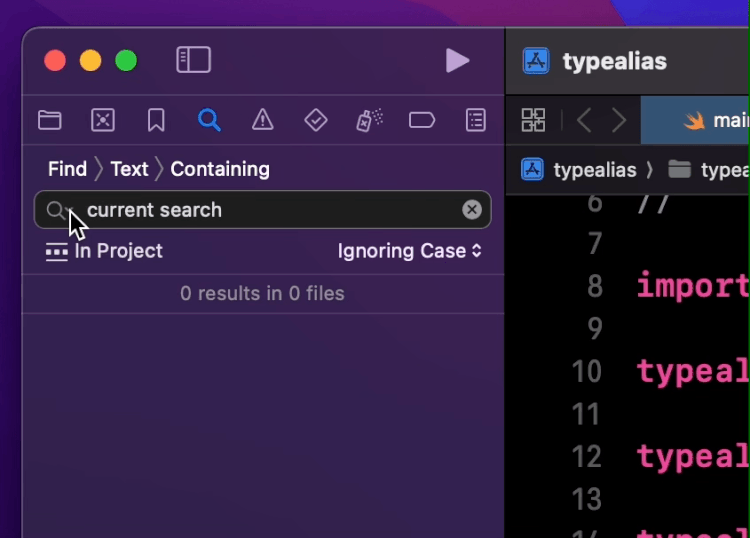Select the Containing breadcrumb option

220,169
